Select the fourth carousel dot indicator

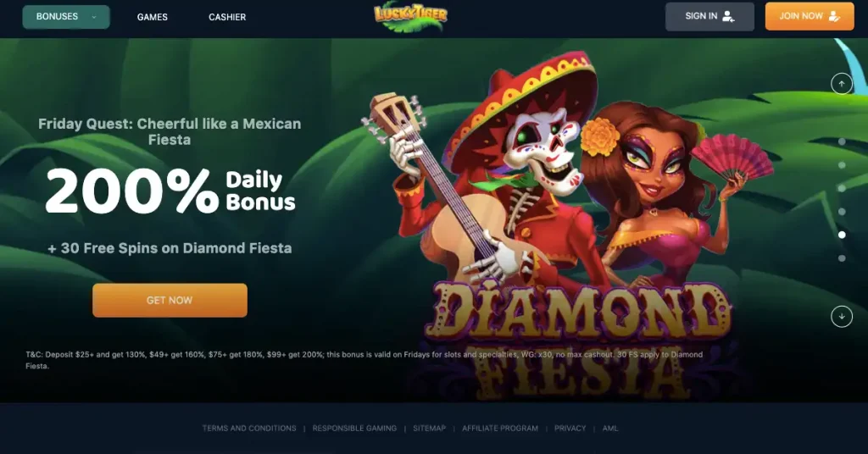pyautogui.click(x=842, y=211)
